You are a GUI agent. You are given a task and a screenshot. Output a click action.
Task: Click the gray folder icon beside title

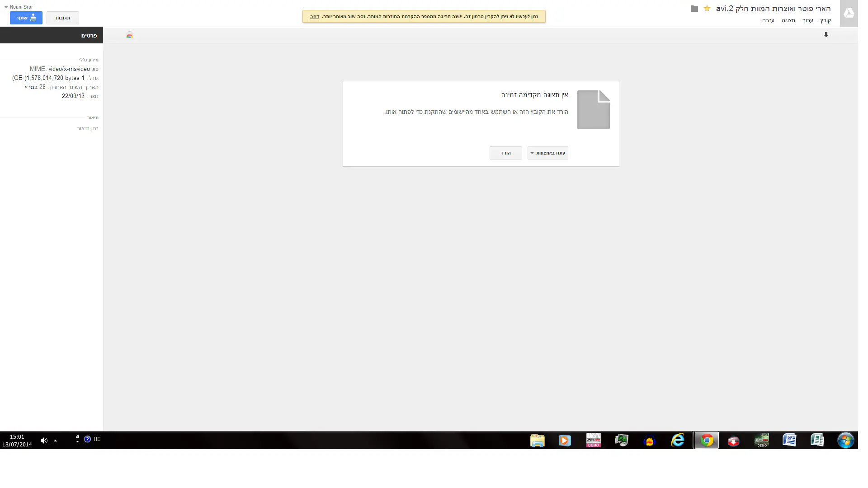point(694,9)
